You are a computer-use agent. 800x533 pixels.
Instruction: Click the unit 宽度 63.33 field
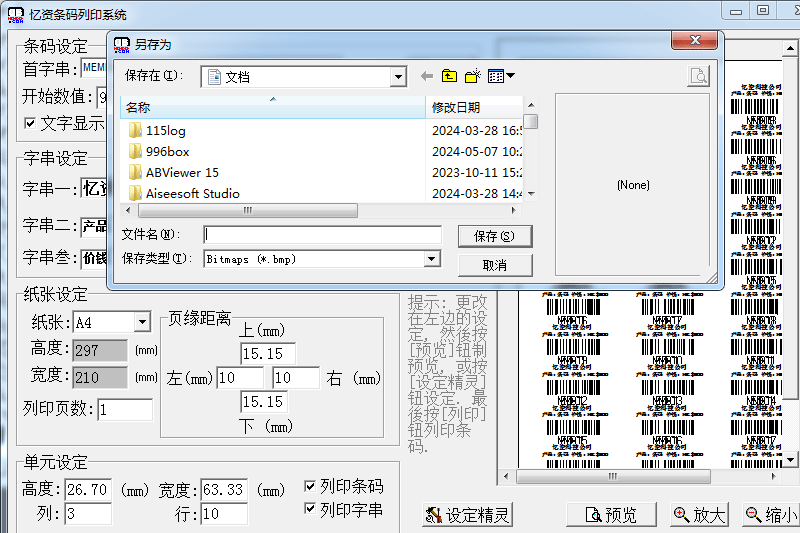tap(224, 490)
